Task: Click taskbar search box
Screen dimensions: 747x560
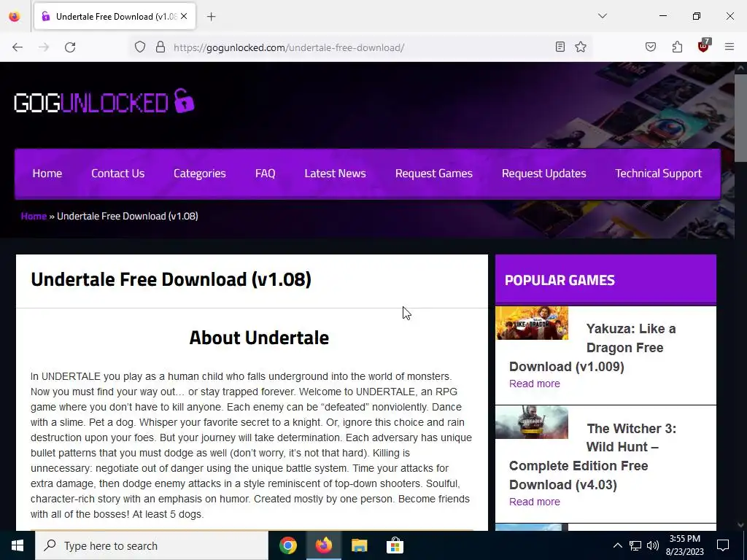Action: [152, 545]
